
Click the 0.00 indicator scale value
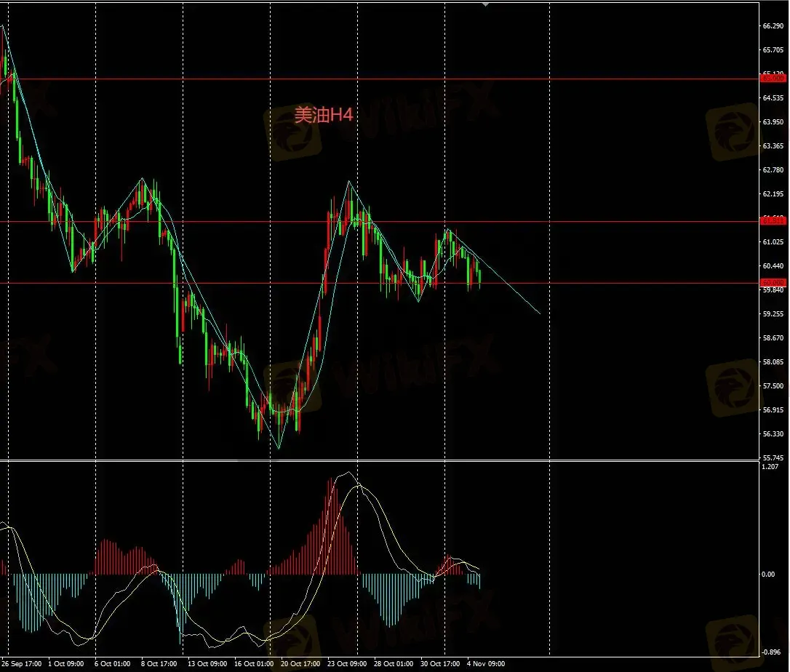768,574
